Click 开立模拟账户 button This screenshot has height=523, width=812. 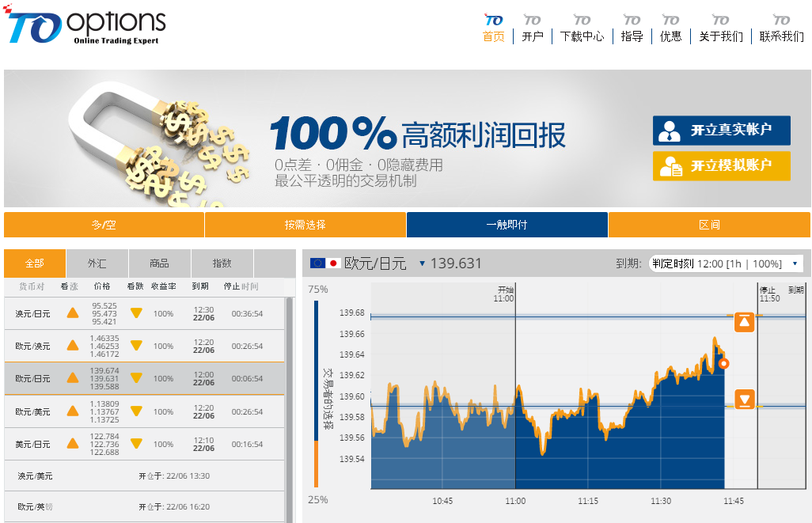pyautogui.click(x=721, y=165)
